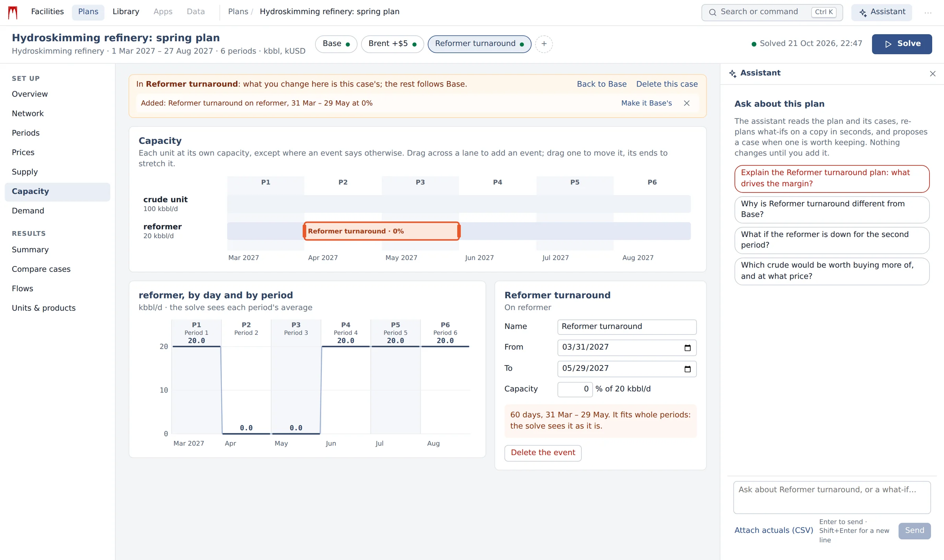Open the more options ellipsis menu
This screenshot has width=944, height=560.
click(928, 12)
